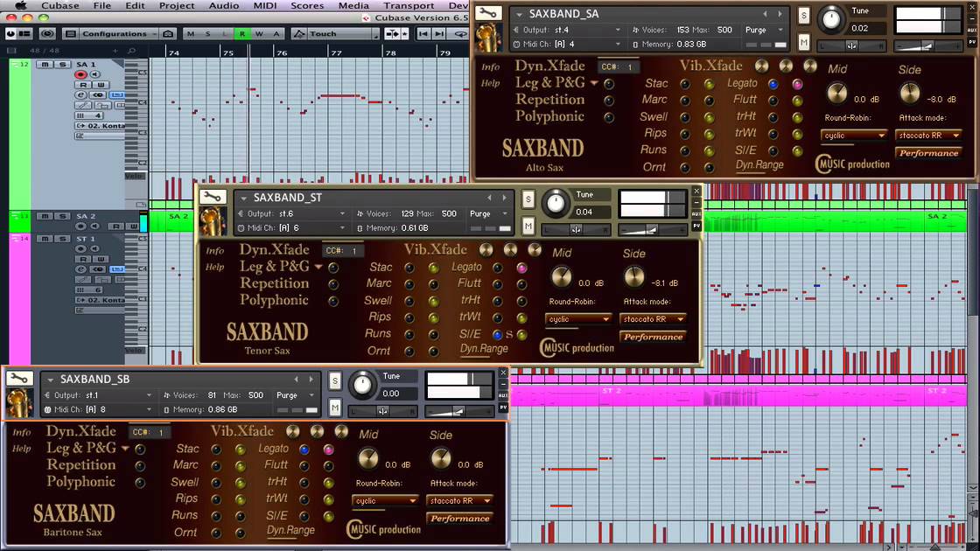This screenshot has width=980, height=551.
Task: Open Attack mode staccato RR dropdown in SAXBAND_SA
Action: click(x=928, y=135)
